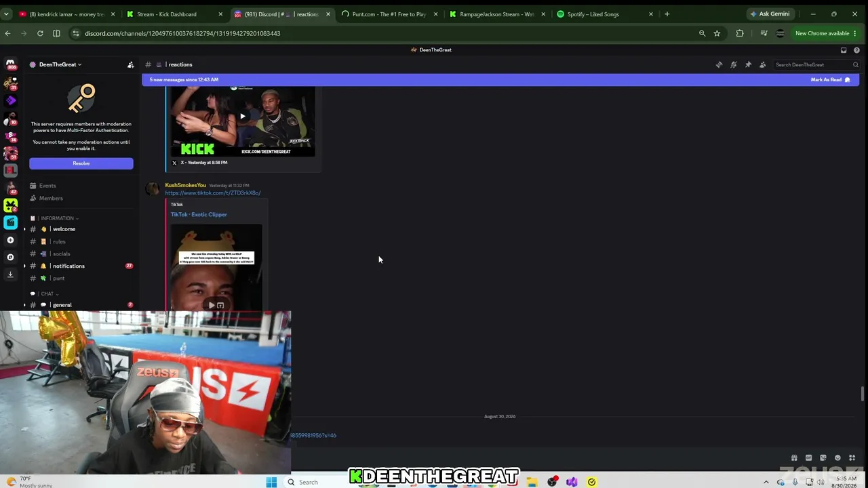Click KushSmokesYou username
868x488 pixels.
click(x=185, y=186)
